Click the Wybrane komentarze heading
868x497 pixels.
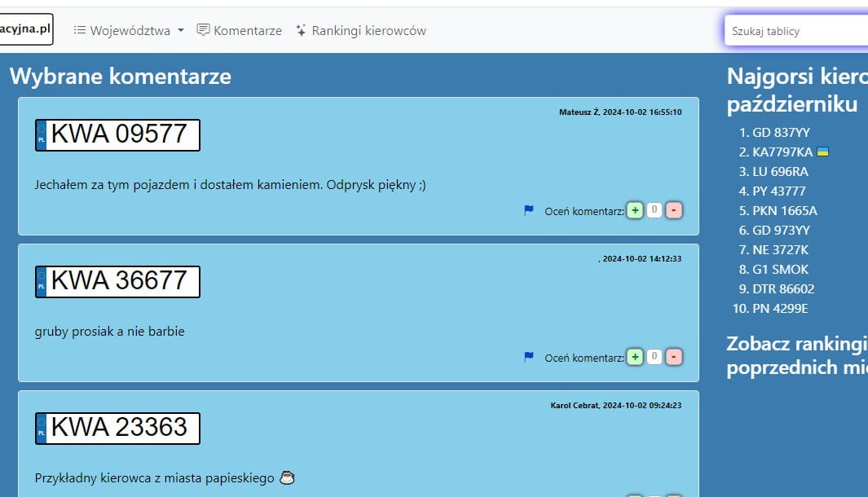tap(121, 77)
